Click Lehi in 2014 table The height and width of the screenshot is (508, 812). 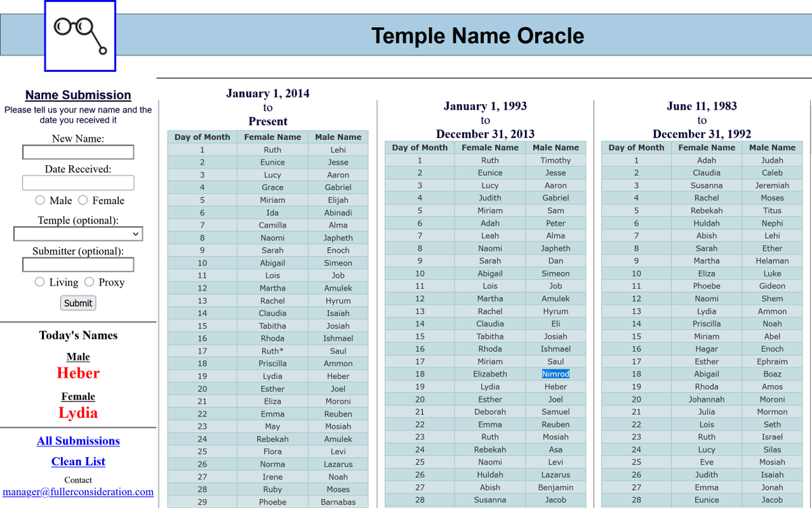click(x=338, y=150)
